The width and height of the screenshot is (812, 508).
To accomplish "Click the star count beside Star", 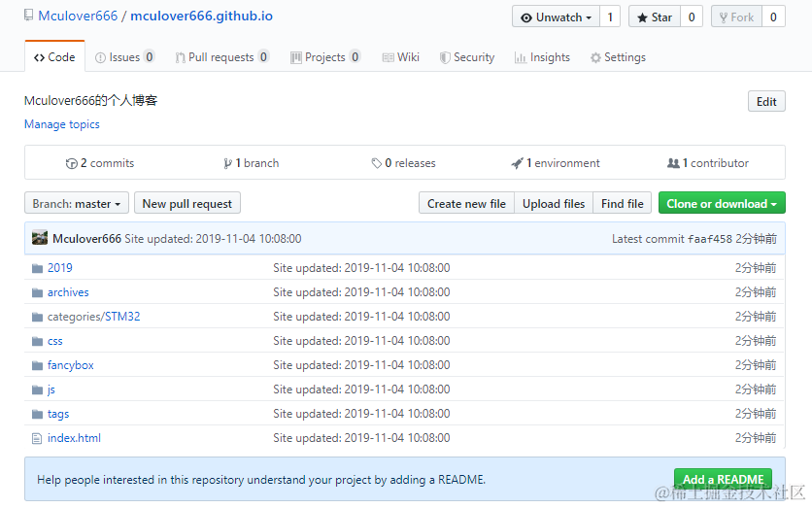I will point(692,17).
